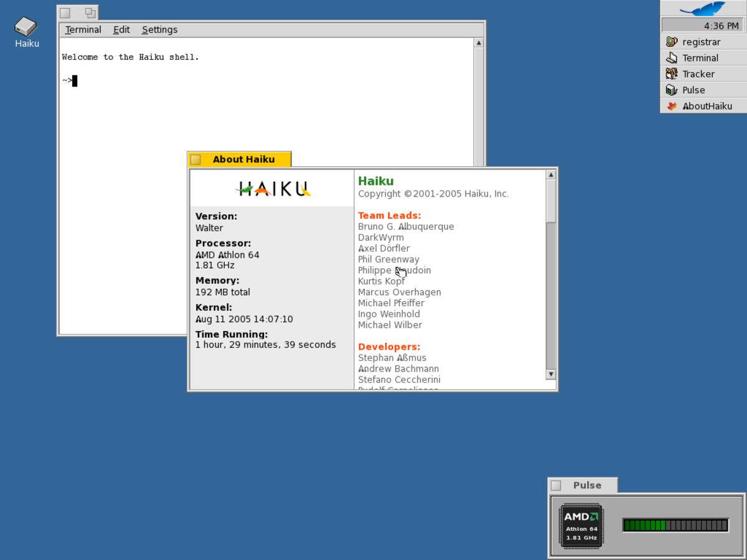Viewport: 747px width, 560px height.
Task: Click Phil Greenway in the credits
Action: click(x=388, y=259)
